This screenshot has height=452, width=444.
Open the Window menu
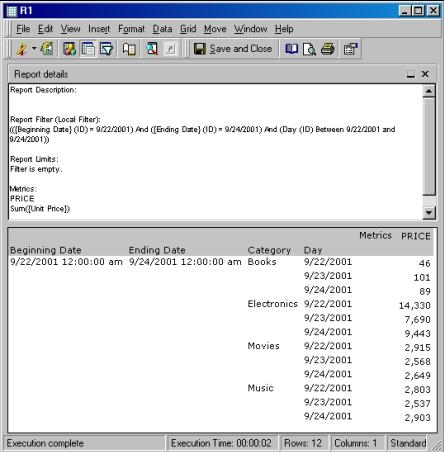tap(250, 29)
